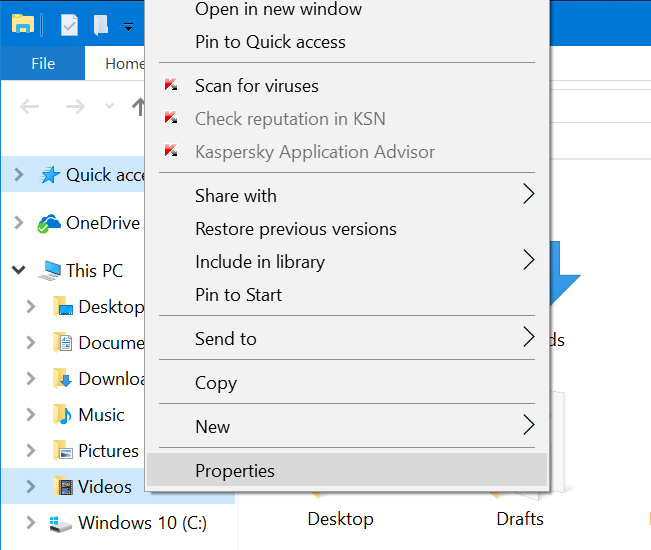This screenshot has width=651, height=550.
Task: Switch to the Home ribbon tab
Action: [125, 64]
